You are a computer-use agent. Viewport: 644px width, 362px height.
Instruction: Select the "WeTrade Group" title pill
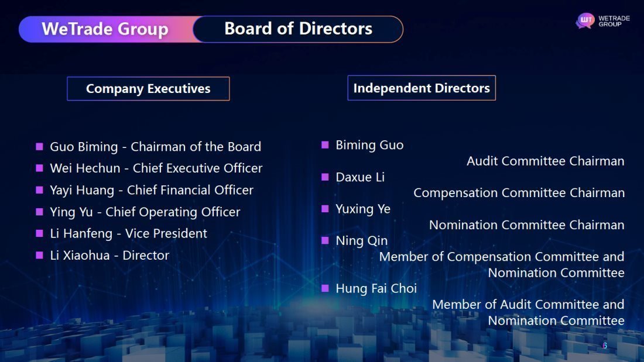tap(105, 29)
